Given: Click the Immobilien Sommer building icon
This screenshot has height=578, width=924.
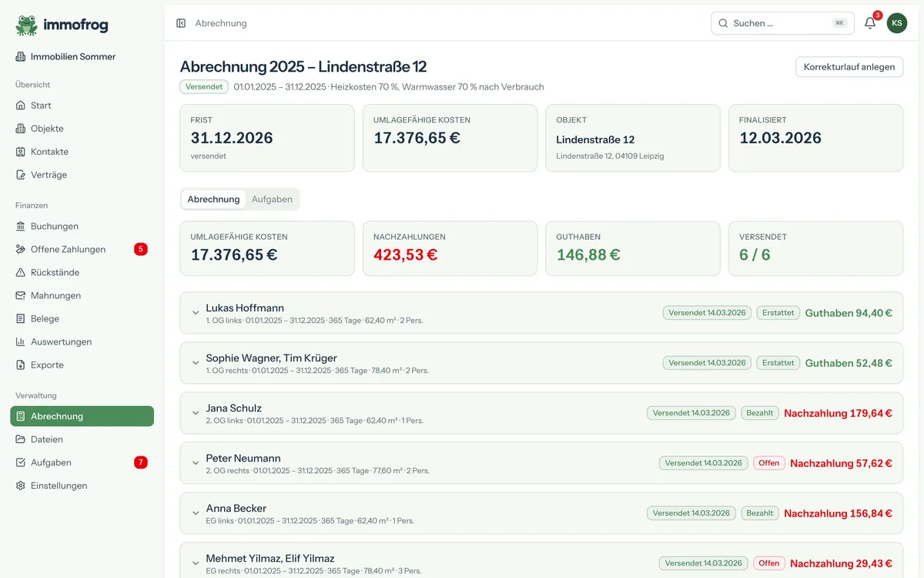Looking at the screenshot, I should tap(21, 57).
